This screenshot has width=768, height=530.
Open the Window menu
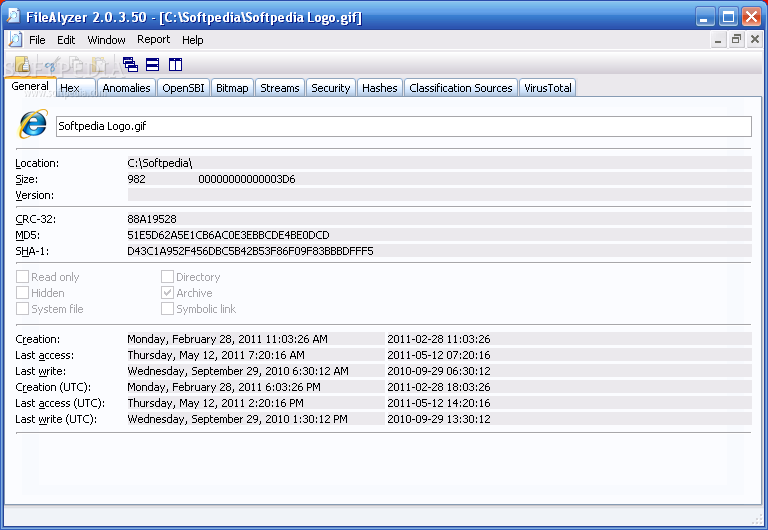tap(106, 40)
